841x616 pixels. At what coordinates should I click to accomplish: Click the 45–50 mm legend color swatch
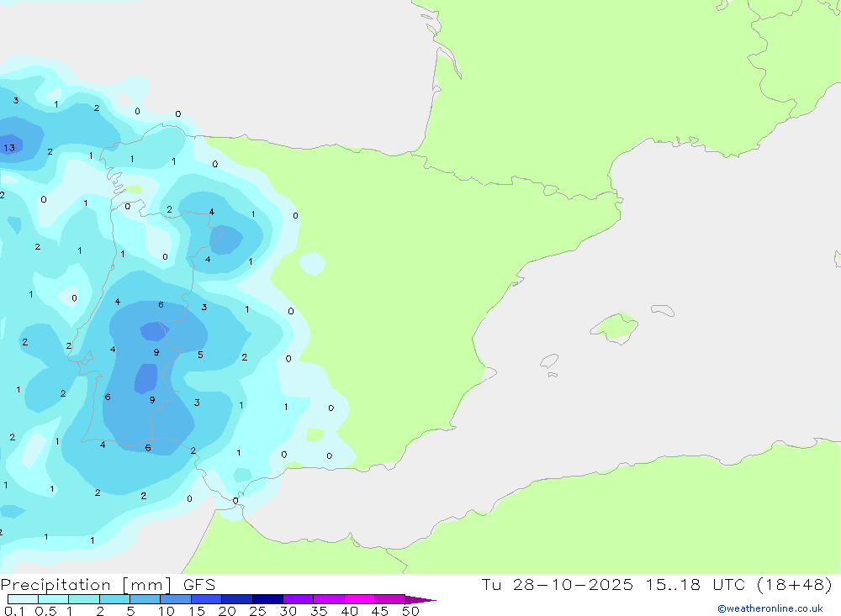(x=390, y=599)
